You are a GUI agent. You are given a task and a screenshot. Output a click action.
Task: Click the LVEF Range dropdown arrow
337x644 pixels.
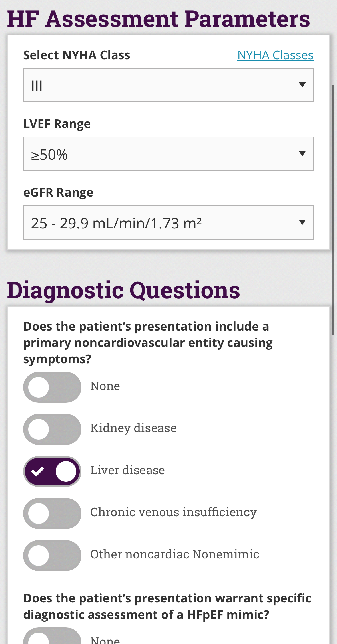point(302,154)
